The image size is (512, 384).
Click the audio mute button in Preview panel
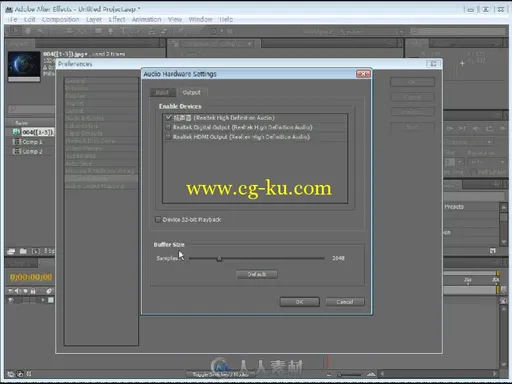(476, 128)
